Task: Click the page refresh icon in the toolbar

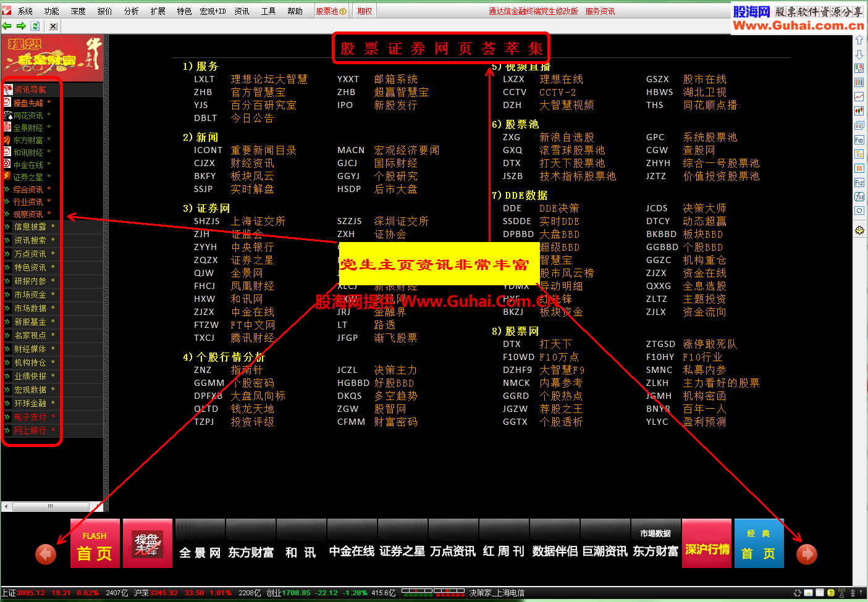Action: (35, 26)
